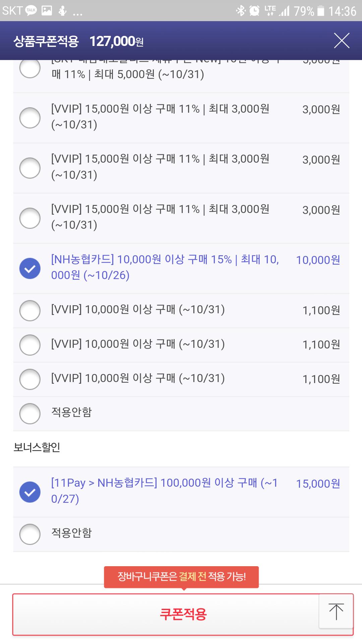Choose 적용안함 under product coupons
The height and width of the screenshot is (644, 362).
click(x=181, y=414)
